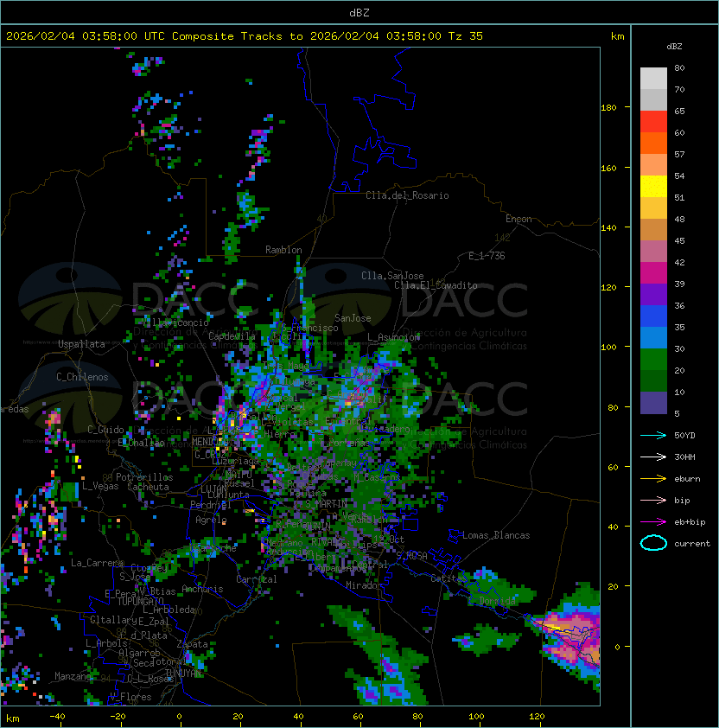Click the 'Anchoris' place label
This screenshot has height=728, width=719.
(x=202, y=589)
